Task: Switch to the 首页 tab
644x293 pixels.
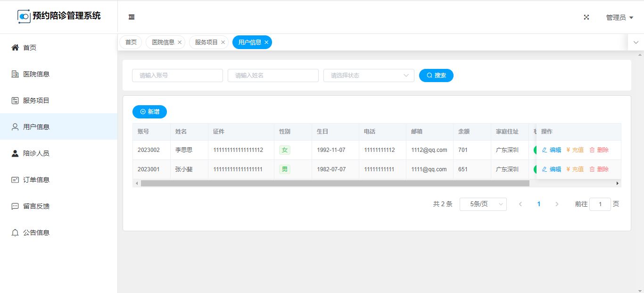Action: 131,42
